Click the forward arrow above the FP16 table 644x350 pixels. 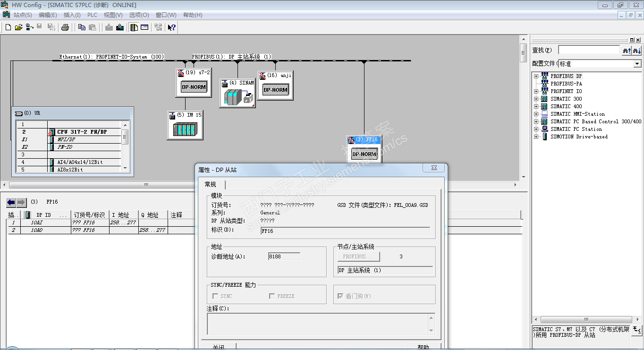[x=22, y=202]
